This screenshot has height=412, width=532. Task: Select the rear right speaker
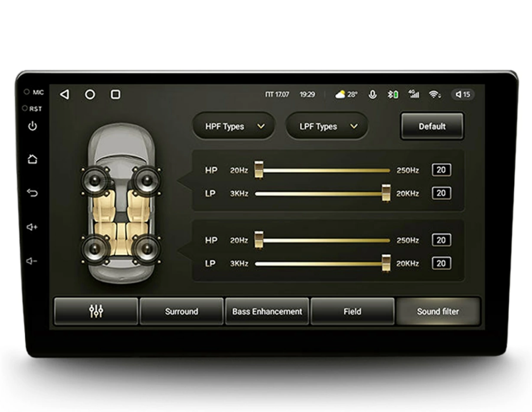147,250
